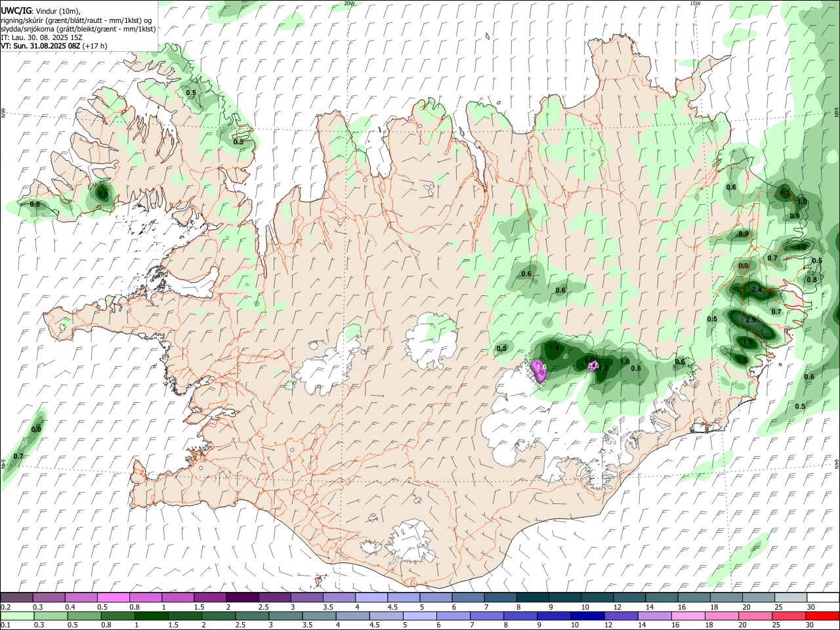840x630 pixels.
Task: Pick the bright red swatch on rain scale
Action: [822, 616]
